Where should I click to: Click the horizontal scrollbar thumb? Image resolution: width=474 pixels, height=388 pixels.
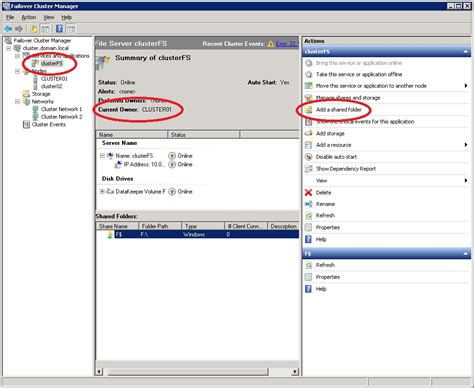pos(188,371)
